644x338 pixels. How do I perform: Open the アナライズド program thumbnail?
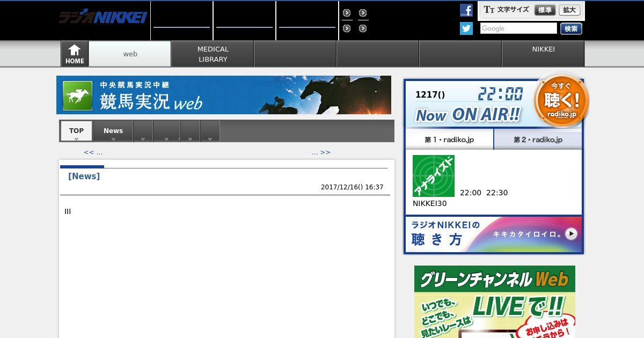(434, 176)
